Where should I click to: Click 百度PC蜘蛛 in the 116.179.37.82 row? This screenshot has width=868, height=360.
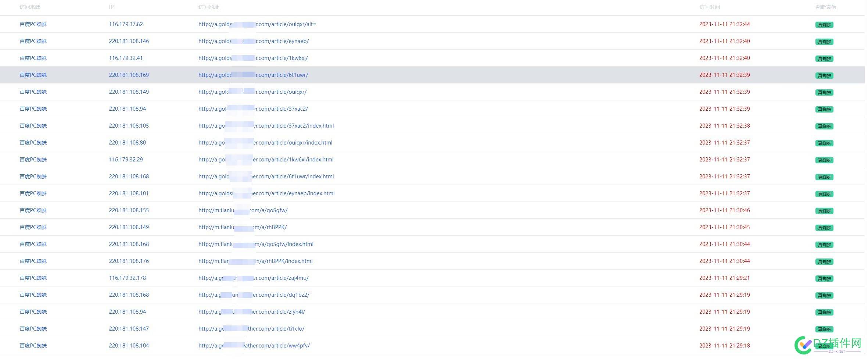click(33, 24)
